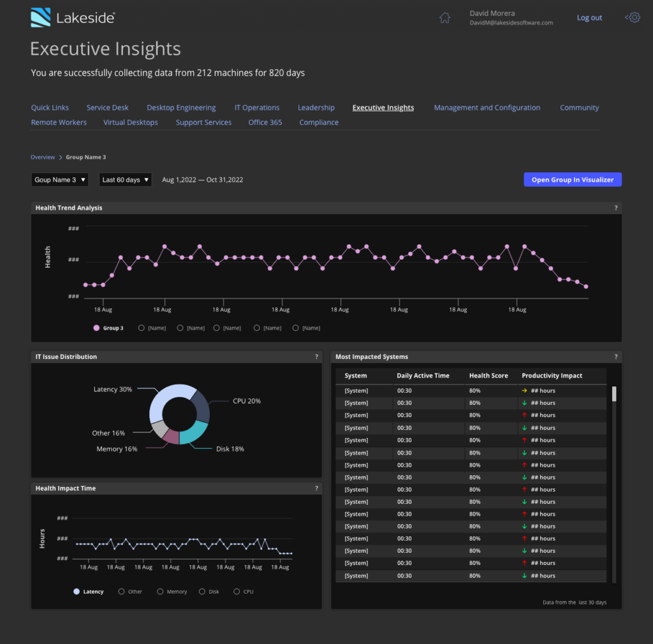Open Compliance tab
This screenshot has width=653, height=644.
coord(319,122)
